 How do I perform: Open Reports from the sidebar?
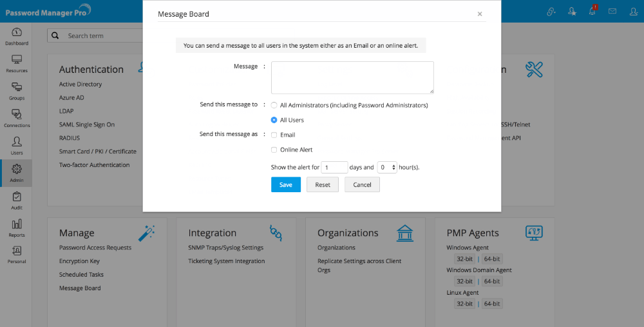17,228
